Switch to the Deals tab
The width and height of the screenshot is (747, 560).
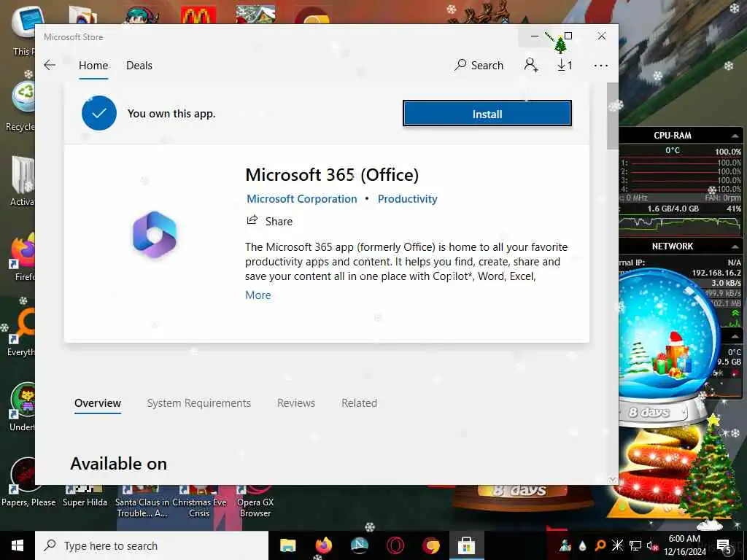coord(139,65)
